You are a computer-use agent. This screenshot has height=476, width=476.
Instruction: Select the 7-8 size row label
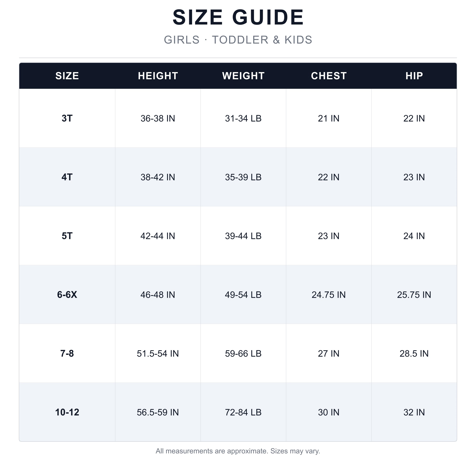(67, 354)
